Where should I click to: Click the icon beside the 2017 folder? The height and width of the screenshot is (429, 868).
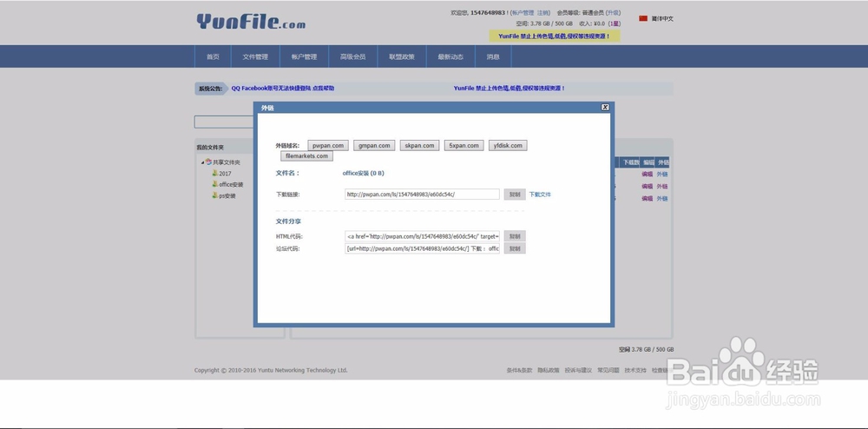(214, 174)
